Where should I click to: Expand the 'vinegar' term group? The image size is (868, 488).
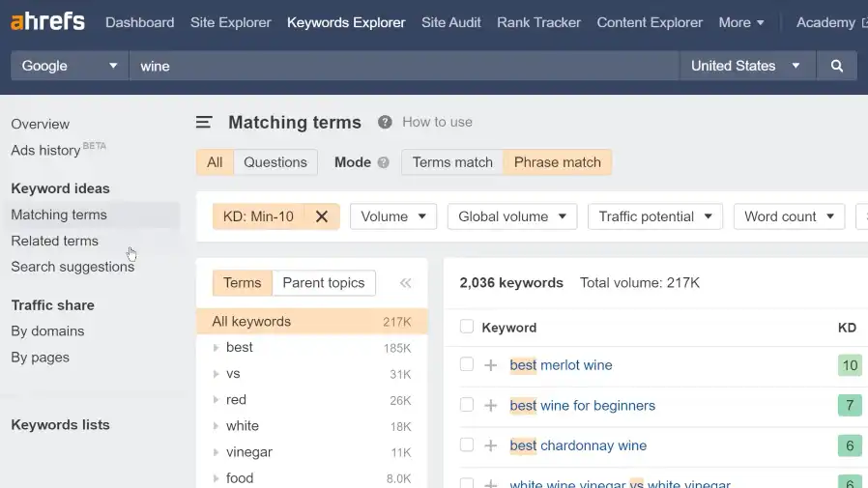pos(216,452)
